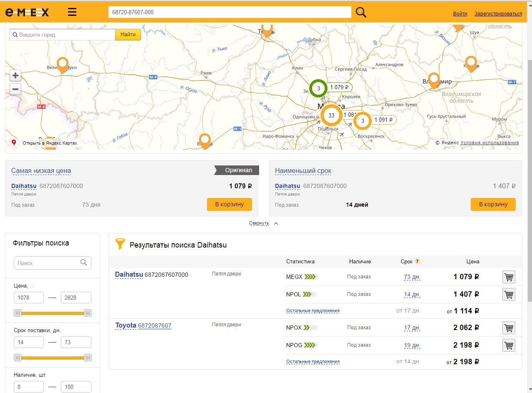532x393 pixels.
Task: Open Условия использования link
Action: [490, 143]
